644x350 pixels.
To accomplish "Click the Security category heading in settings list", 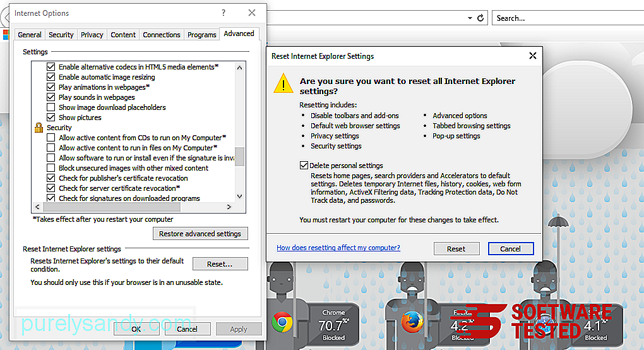I will (x=59, y=128).
